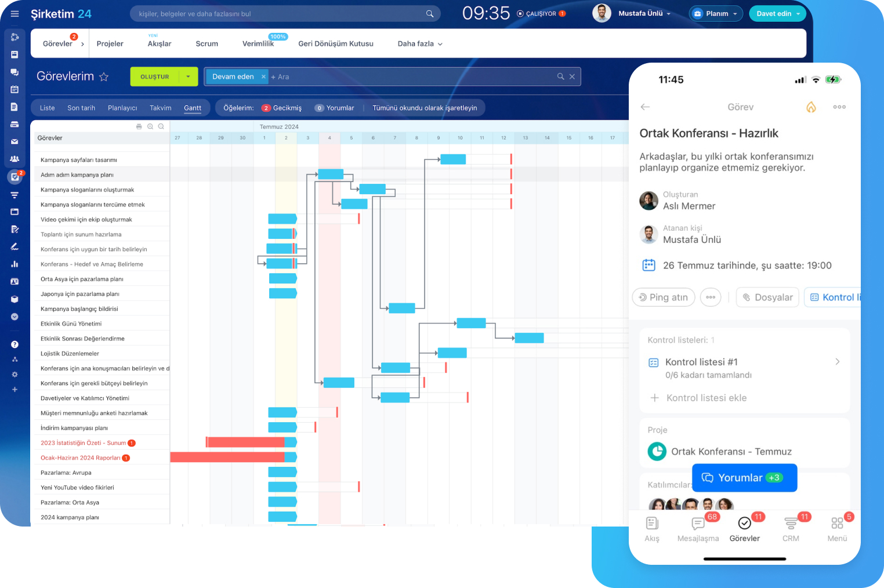Open help question mark icon in sidebar
The height and width of the screenshot is (588, 884).
(15, 344)
